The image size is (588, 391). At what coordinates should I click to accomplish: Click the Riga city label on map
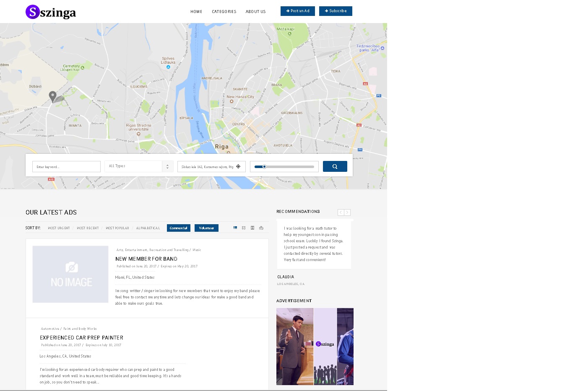222,147
